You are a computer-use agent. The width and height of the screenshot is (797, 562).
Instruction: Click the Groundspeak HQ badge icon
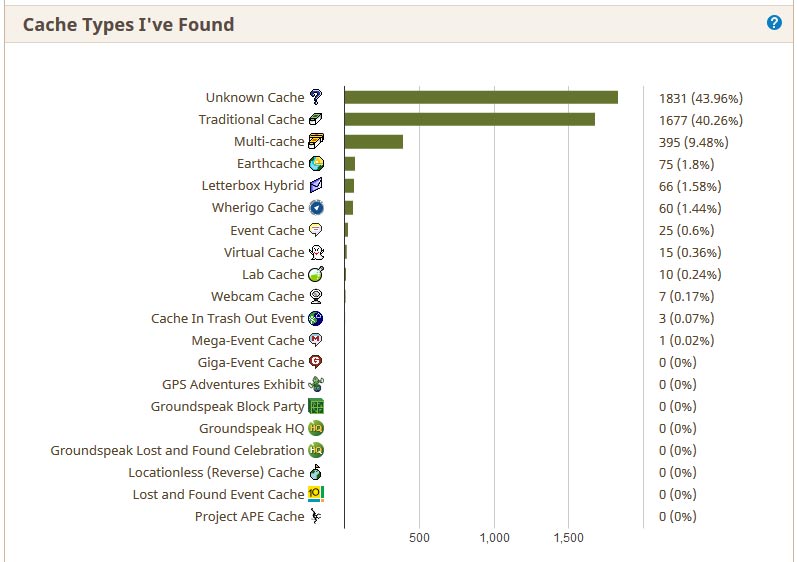click(x=316, y=428)
